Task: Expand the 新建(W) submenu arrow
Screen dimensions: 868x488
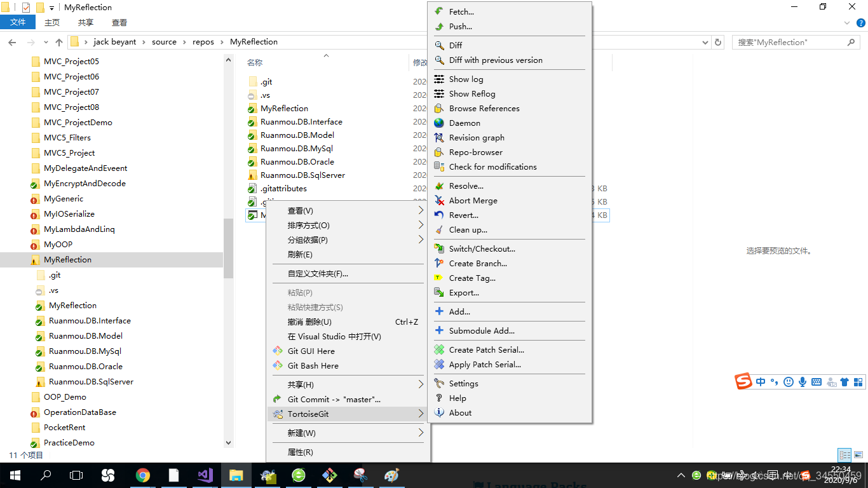Action: coord(421,433)
